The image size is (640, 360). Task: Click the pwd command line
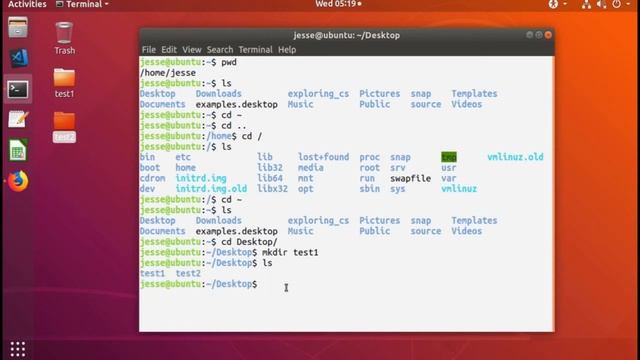click(x=188, y=62)
